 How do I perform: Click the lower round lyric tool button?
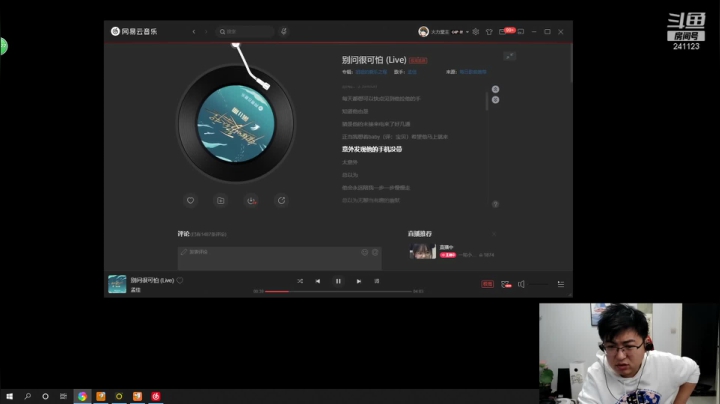click(495, 100)
